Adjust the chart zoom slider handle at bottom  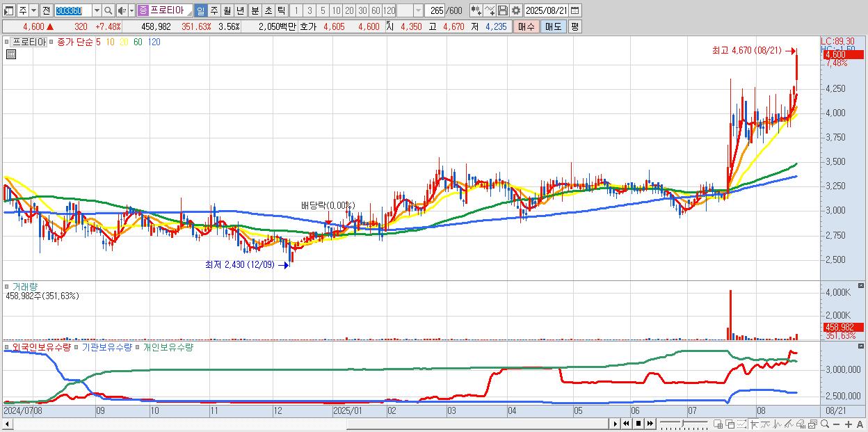tap(682, 422)
